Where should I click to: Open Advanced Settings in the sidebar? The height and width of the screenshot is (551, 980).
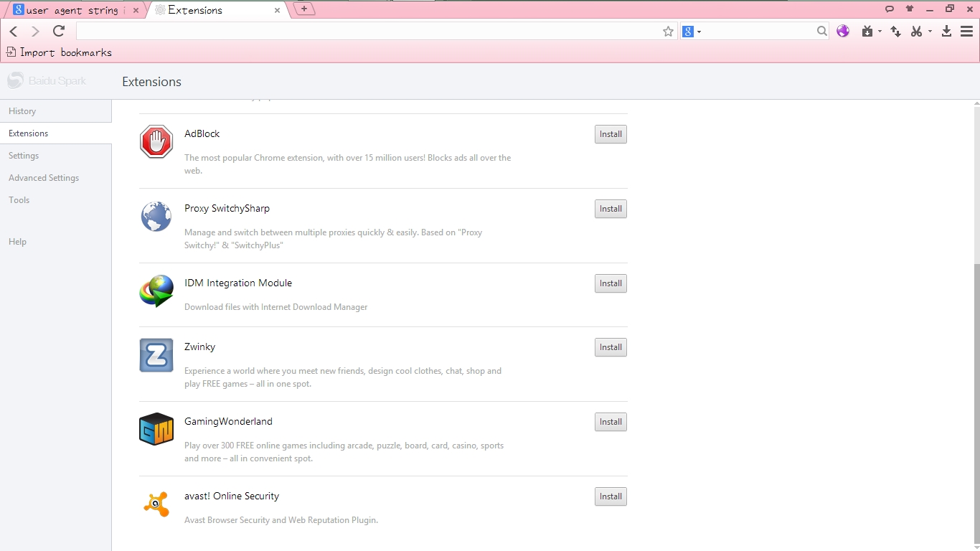pos(56,178)
